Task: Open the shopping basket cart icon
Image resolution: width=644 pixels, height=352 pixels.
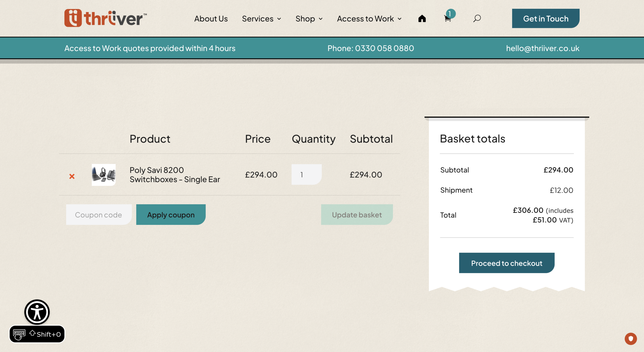Action: [x=447, y=19]
